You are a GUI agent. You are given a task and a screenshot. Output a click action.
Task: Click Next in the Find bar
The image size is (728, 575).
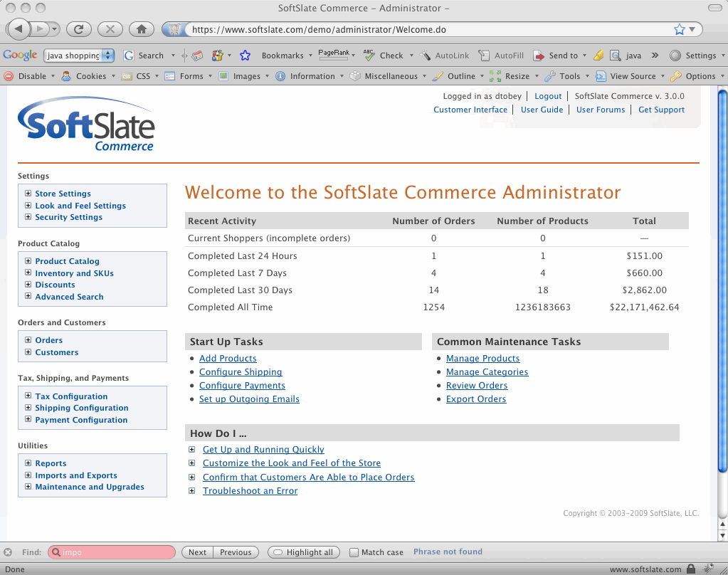(197, 552)
